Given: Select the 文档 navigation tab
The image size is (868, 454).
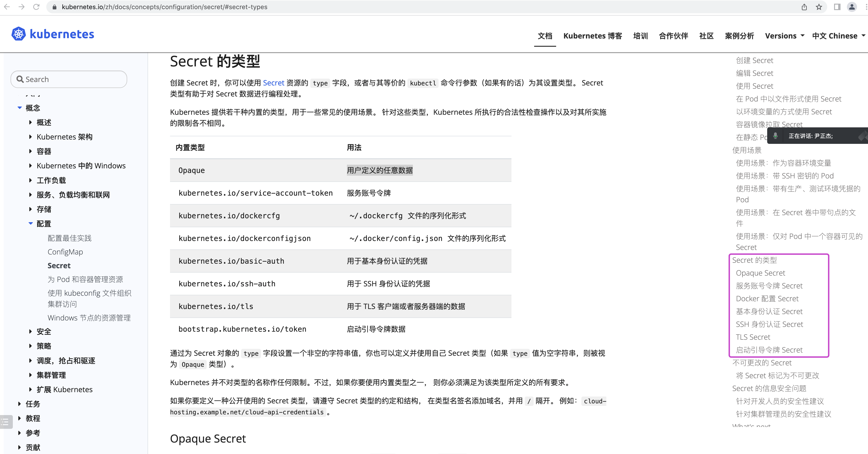Looking at the screenshot, I should point(544,36).
